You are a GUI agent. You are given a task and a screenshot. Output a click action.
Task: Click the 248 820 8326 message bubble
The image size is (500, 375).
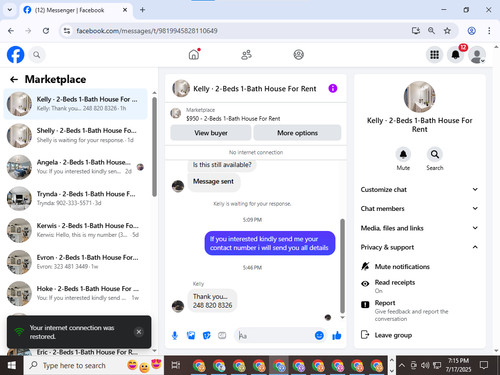click(x=212, y=301)
